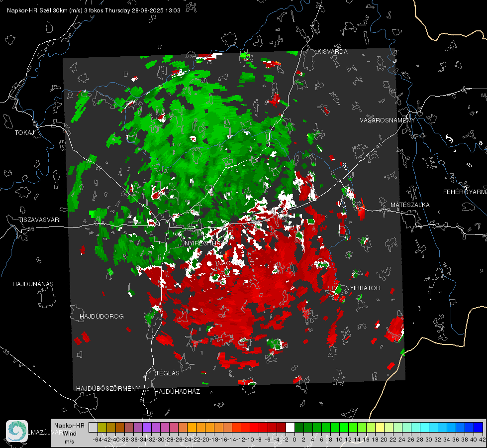Click the swirl logo icon at bottom left
The height and width of the screenshot is (448, 487).
17,431
